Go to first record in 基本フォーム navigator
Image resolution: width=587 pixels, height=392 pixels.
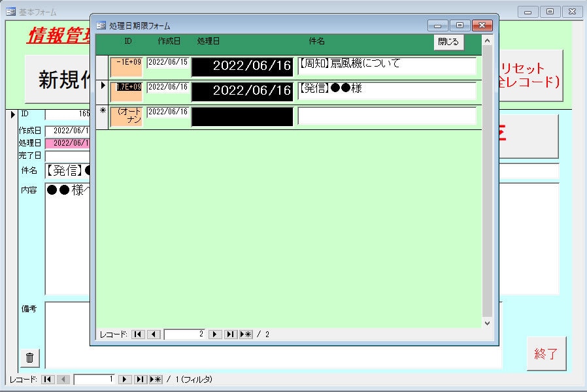point(48,380)
